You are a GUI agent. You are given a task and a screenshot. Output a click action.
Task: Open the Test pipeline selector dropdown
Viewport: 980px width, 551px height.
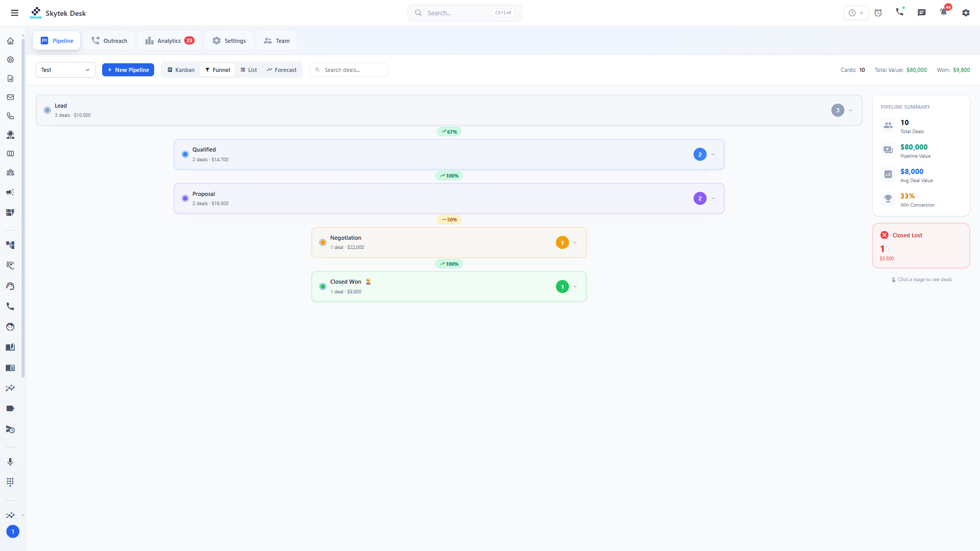pyautogui.click(x=65, y=70)
